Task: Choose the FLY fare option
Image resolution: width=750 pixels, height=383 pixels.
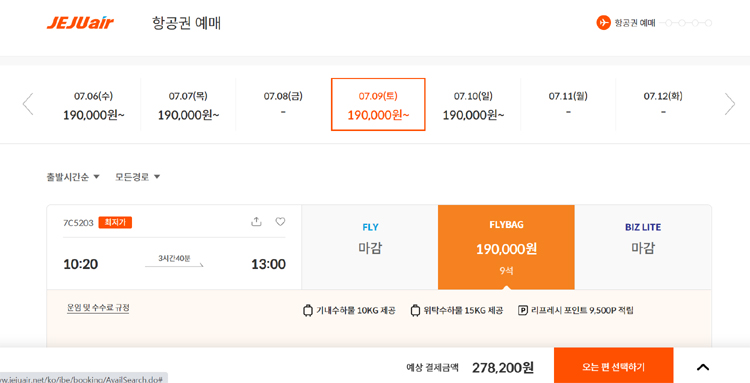Action: (370, 247)
